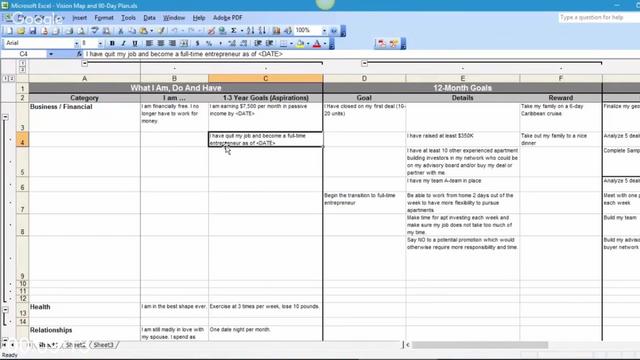Click the Print icon
This screenshot has width=640, height=360.
[x=69, y=31]
